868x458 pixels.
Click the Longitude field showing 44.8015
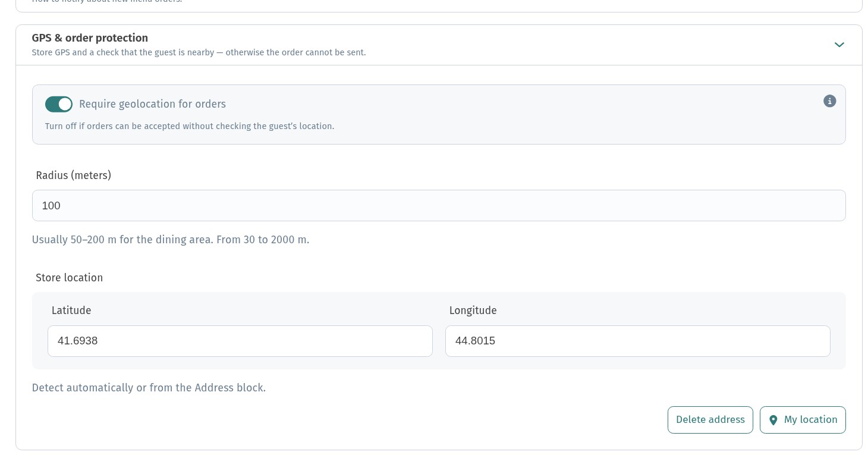637,341
